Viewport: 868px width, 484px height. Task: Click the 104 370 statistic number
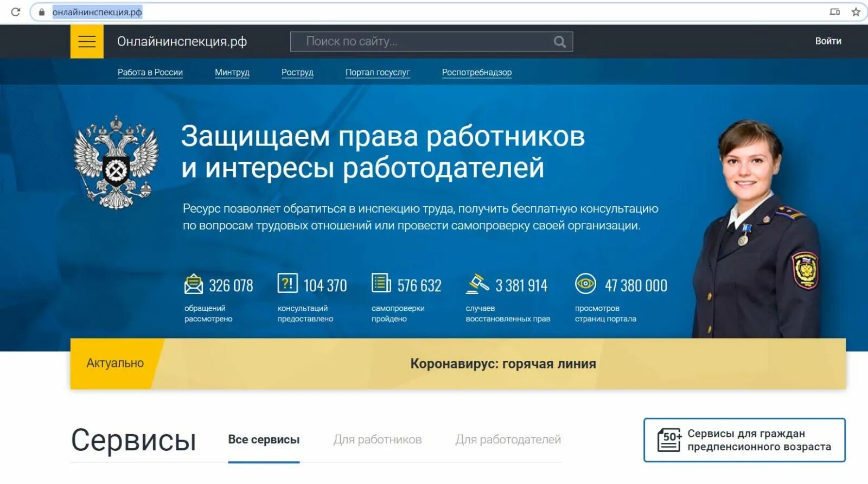[x=325, y=285]
